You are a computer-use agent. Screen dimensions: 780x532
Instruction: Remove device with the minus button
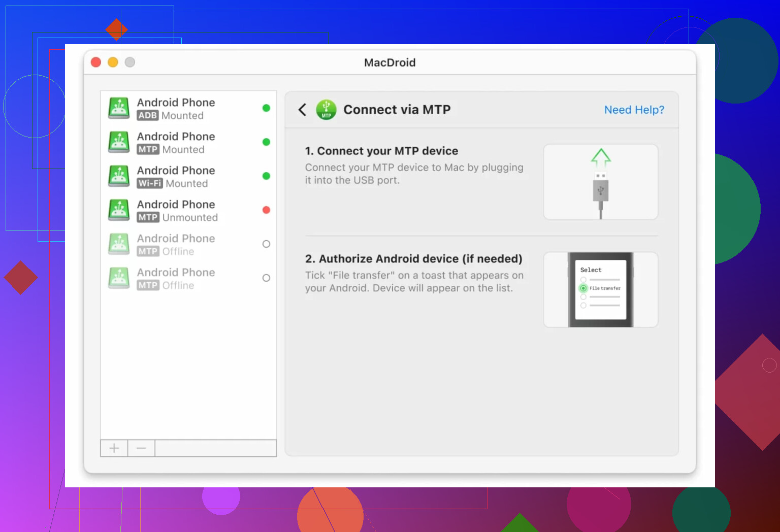[141, 448]
